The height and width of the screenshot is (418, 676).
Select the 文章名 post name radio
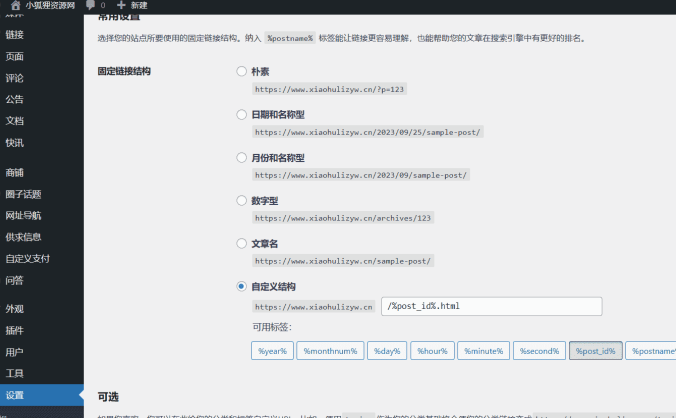tap(241, 243)
